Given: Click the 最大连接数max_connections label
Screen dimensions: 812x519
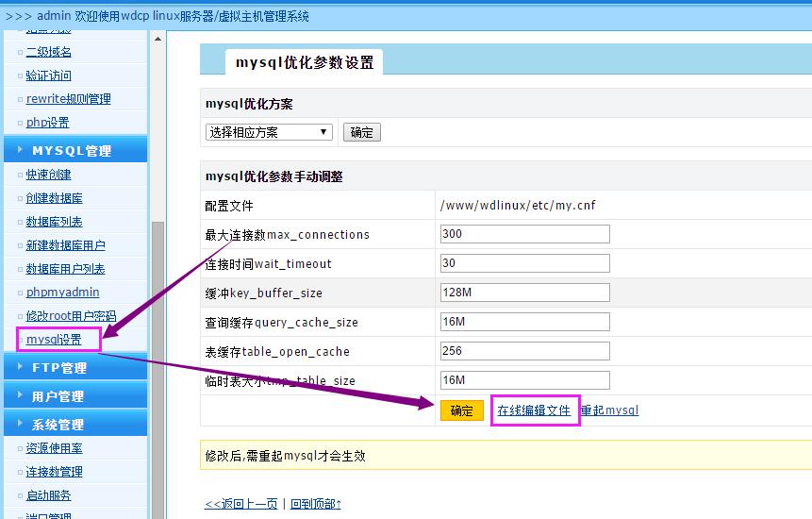Looking at the screenshot, I should pos(288,235).
